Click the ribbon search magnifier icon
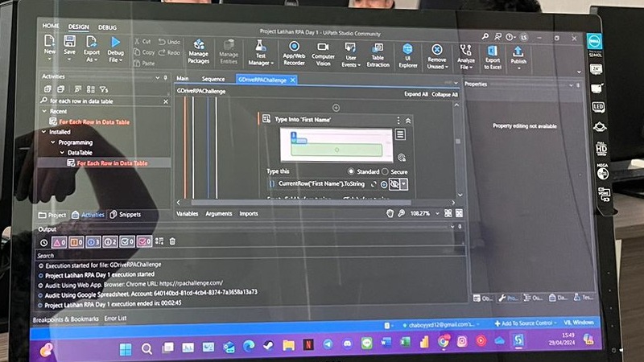The height and width of the screenshot is (362, 644). pyautogui.click(x=485, y=36)
